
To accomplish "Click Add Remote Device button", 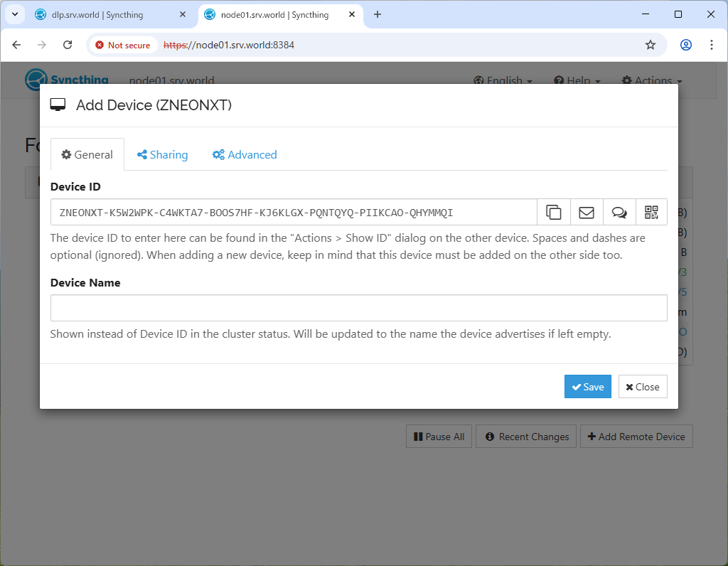I will 636,437.
